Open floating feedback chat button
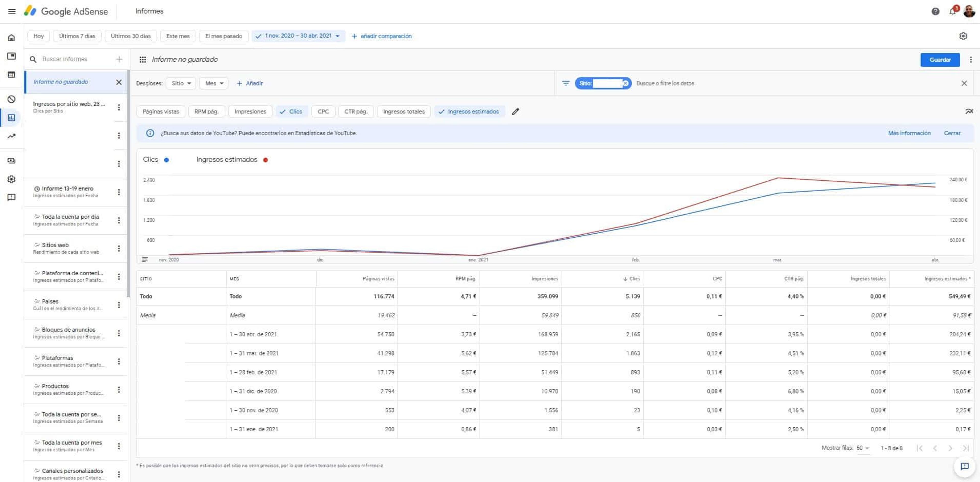 [964, 466]
